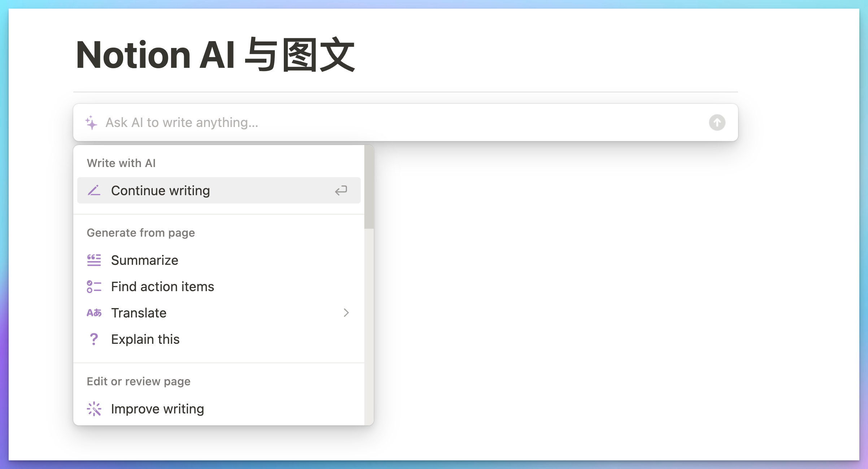Screen dimensions: 868x469
Task: Select Find action items option
Action: coord(219,286)
